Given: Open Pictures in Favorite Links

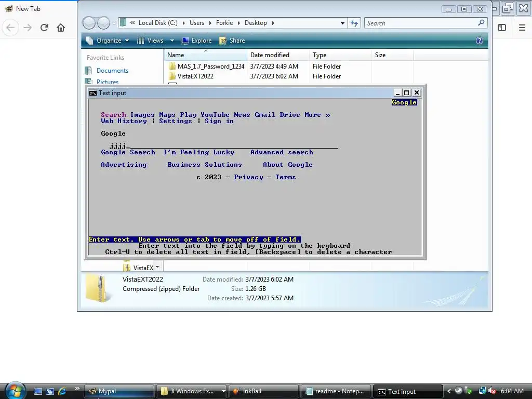Looking at the screenshot, I should click(108, 82).
